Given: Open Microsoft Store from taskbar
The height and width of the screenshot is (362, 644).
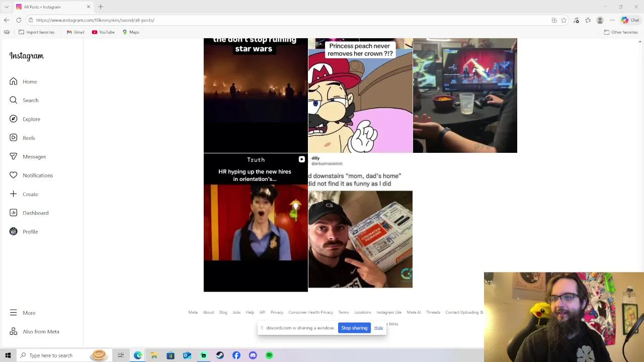Looking at the screenshot, I should coord(171,355).
